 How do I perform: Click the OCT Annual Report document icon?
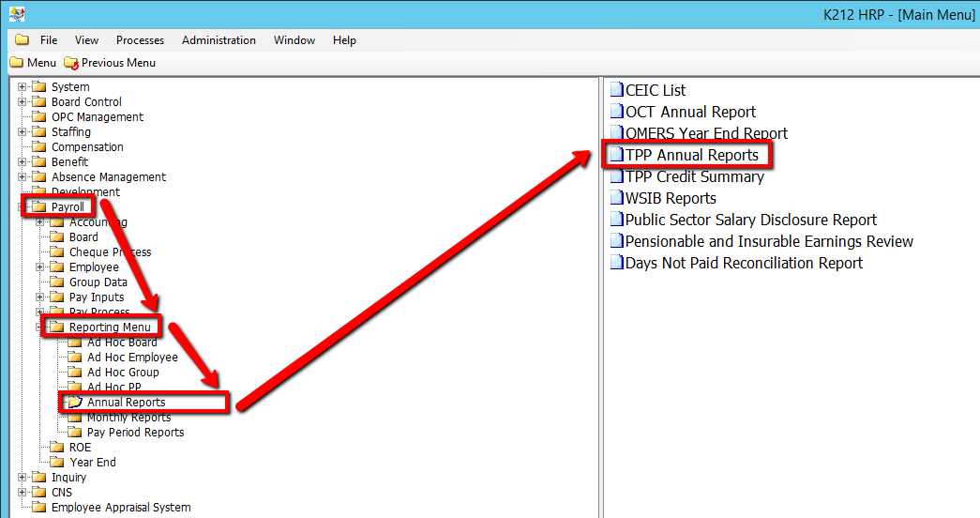616,112
